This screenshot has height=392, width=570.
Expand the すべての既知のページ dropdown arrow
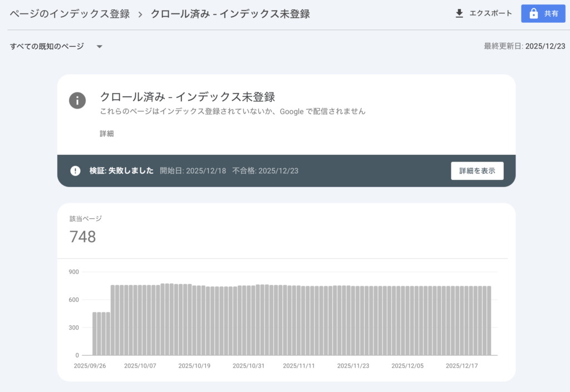point(100,47)
